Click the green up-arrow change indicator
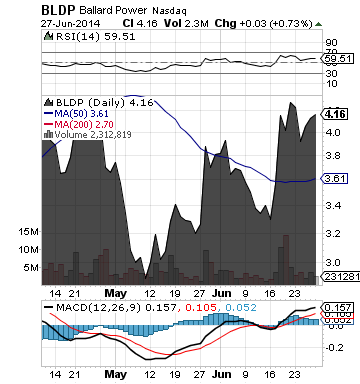 coord(319,24)
